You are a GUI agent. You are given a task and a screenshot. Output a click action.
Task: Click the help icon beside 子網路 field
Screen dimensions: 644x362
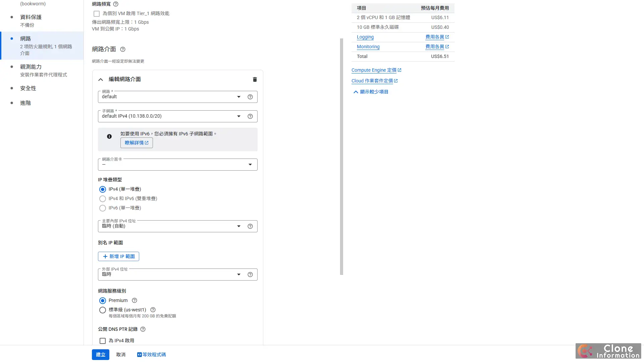point(250,116)
